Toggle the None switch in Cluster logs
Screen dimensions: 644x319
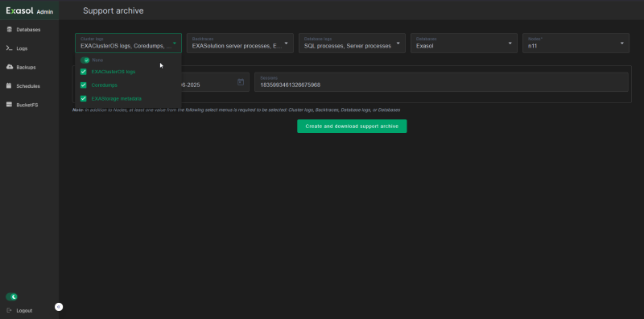(85, 60)
